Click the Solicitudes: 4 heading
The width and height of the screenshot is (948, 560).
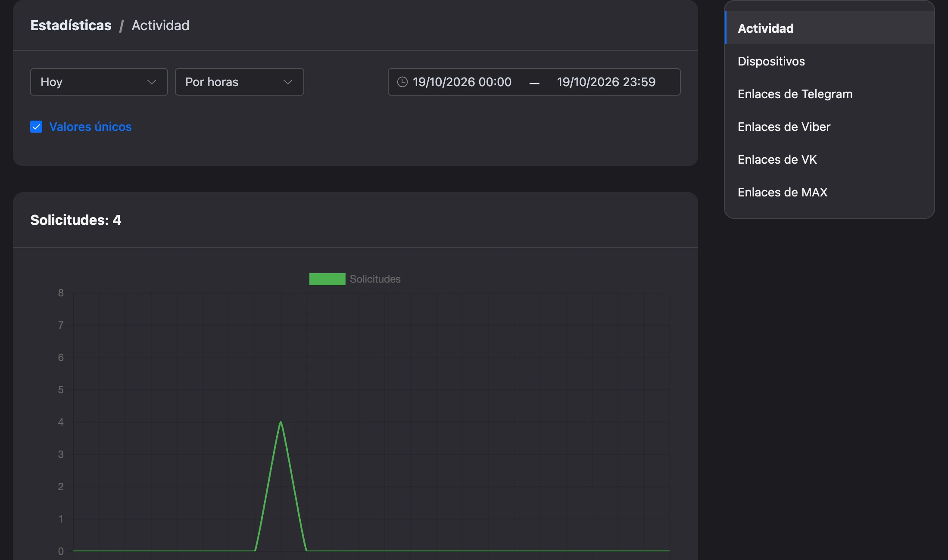pos(76,220)
